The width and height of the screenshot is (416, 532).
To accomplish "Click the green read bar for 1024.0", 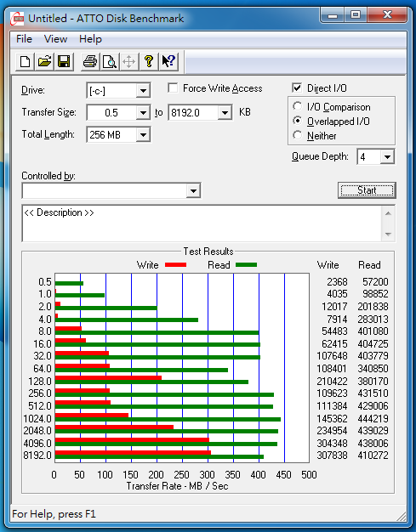I will coord(168,419).
